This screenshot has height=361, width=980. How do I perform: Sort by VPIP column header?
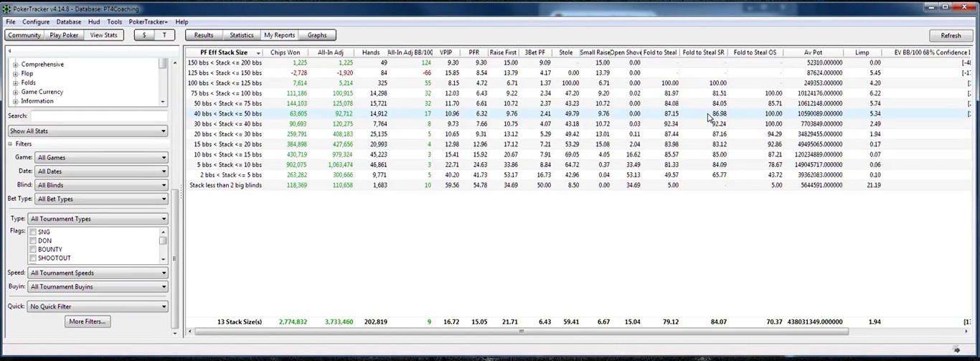point(446,52)
